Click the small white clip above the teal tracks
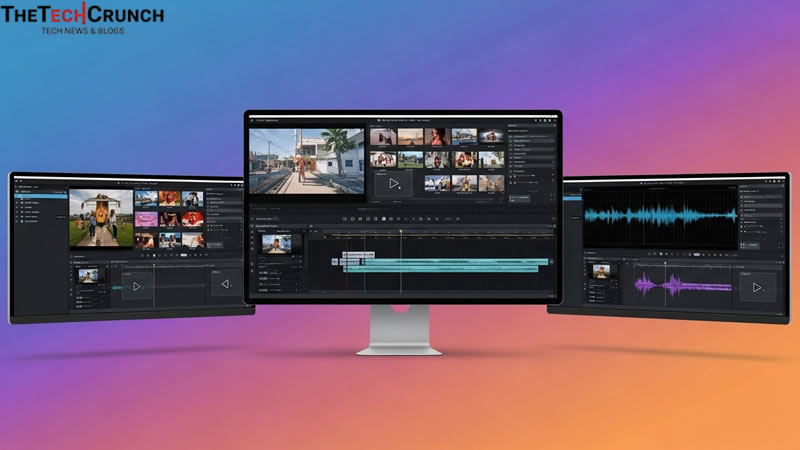 [359, 254]
